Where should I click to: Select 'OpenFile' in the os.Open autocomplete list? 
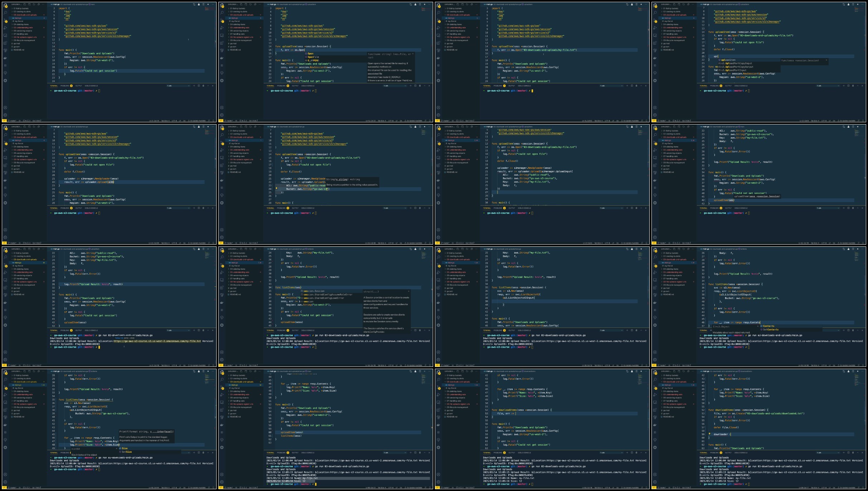point(312,57)
